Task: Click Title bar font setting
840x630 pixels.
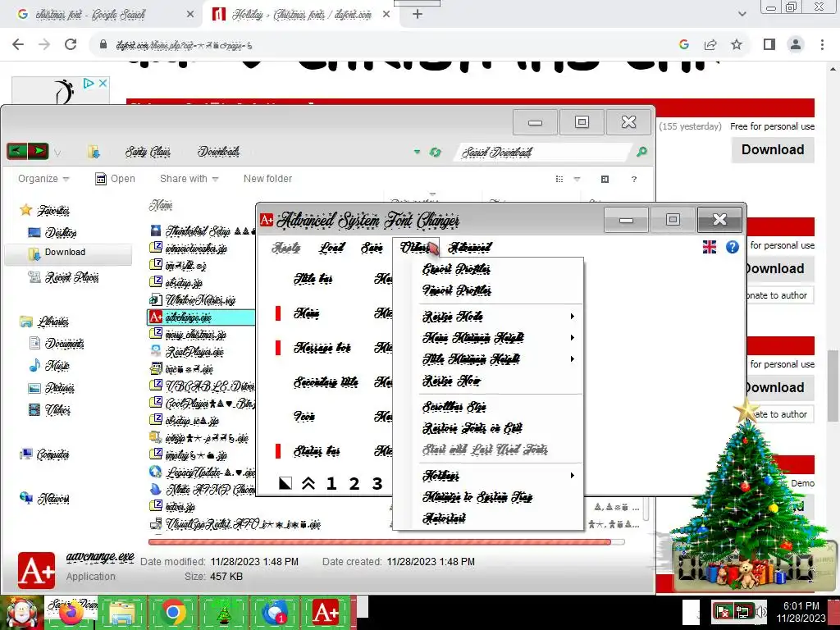Action: click(x=313, y=279)
